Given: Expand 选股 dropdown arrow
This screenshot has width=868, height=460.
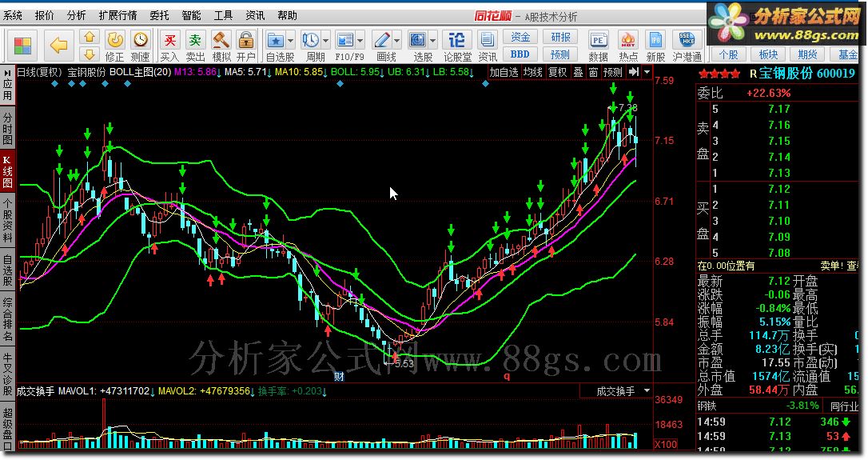Looking at the screenshot, I should pyautogui.click(x=432, y=41).
